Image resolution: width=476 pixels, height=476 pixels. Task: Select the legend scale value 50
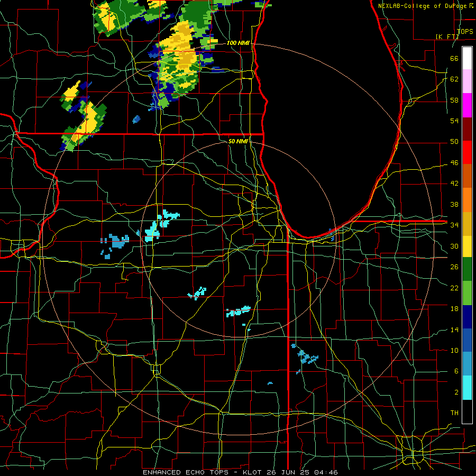[x=454, y=141]
